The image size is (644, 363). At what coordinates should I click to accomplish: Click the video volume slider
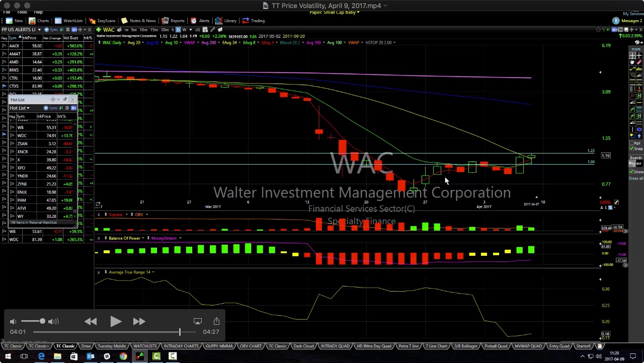coord(33,321)
